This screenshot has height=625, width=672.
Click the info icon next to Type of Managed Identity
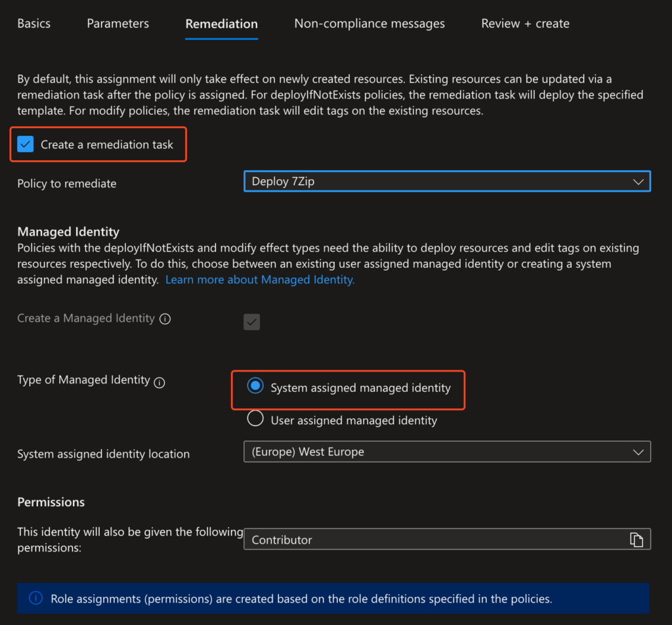pos(159,381)
